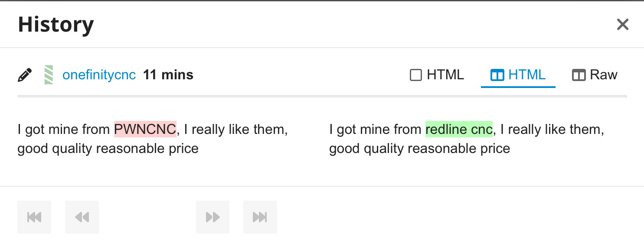Image resolution: width=644 pixels, height=247 pixels.
Task: Click the green-highlighted redline cnc text
Action: [459, 129]
